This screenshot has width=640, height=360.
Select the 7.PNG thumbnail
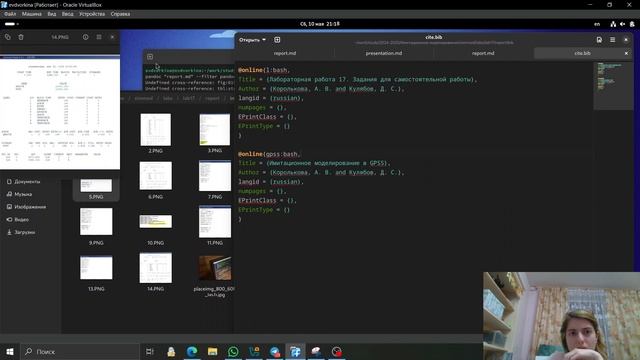(x=215, y=176)
